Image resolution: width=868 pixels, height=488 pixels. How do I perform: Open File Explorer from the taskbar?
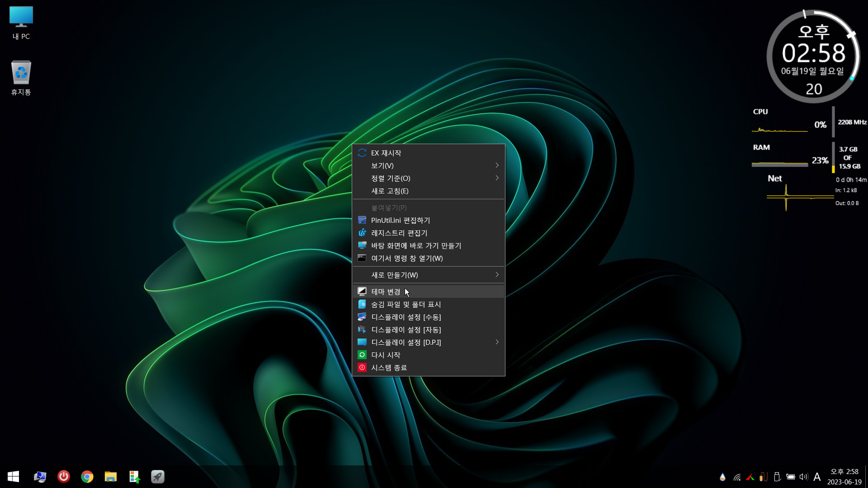111,477
